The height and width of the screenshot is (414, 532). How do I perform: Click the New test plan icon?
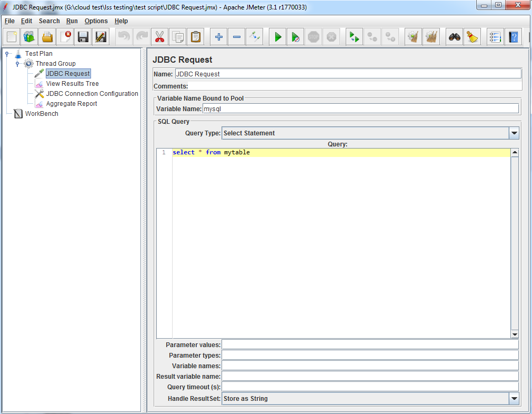click(11, 37)
